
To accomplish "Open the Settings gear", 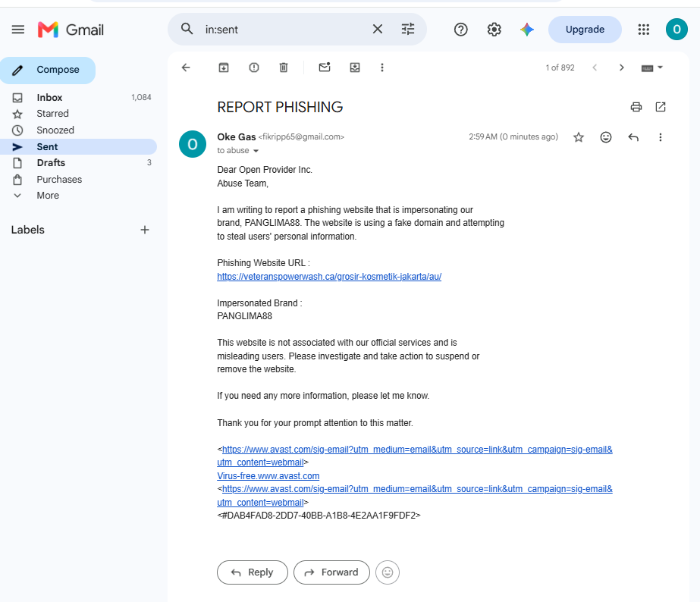I will click(x=494, y=30).
